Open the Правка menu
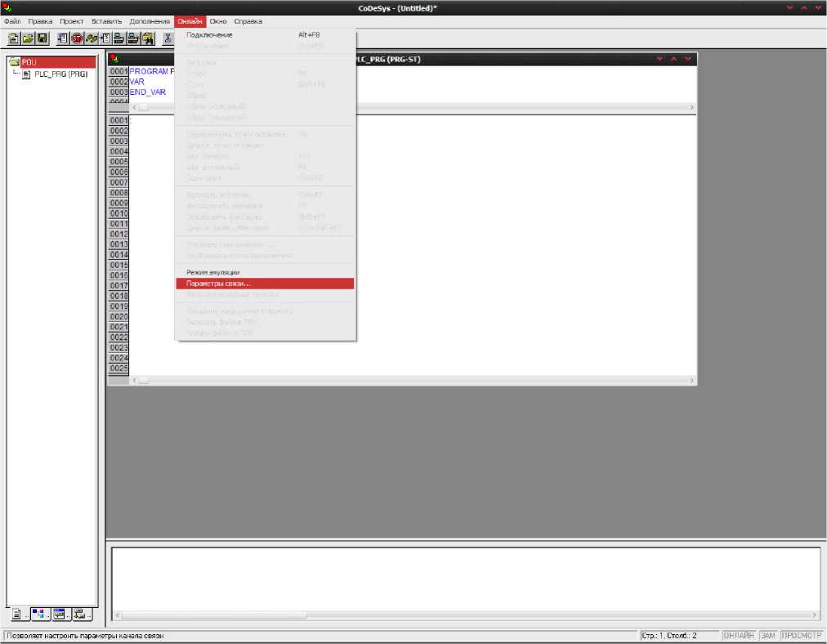 click(40, 21)
